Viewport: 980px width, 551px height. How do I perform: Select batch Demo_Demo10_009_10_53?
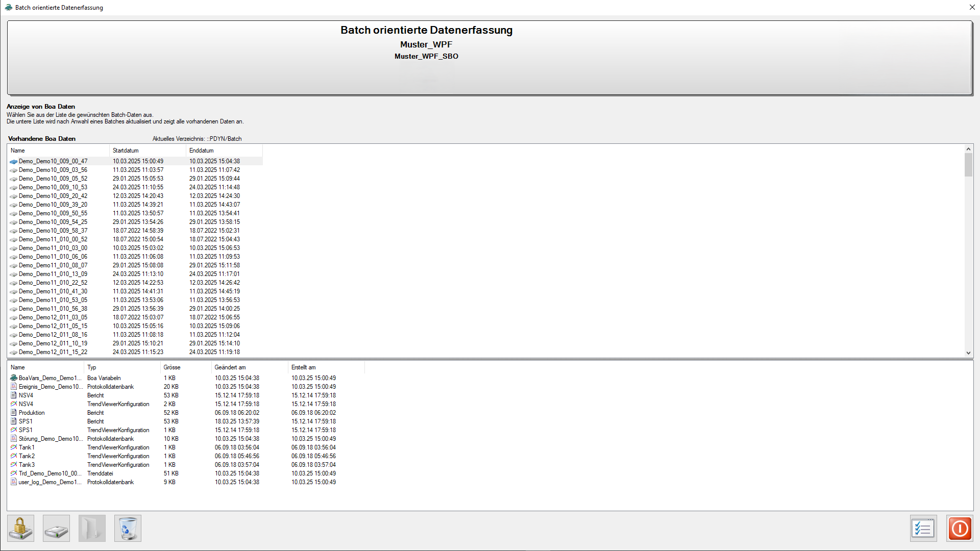click(135, 187)
